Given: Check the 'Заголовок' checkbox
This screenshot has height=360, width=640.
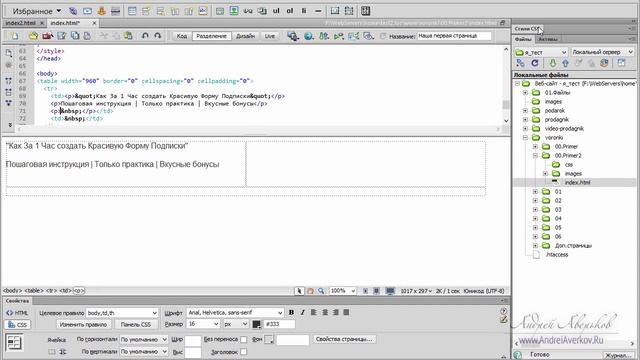Looking at the screenshot, I should pos(244,352).
